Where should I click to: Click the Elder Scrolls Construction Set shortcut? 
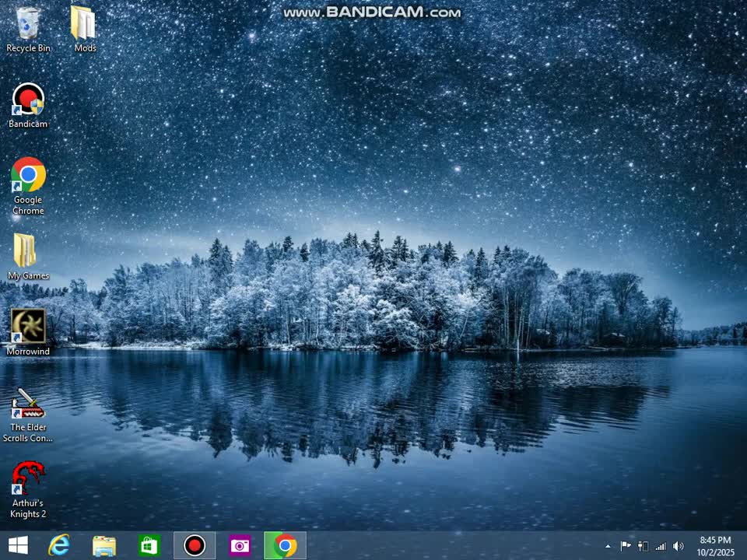pos(28,403)
